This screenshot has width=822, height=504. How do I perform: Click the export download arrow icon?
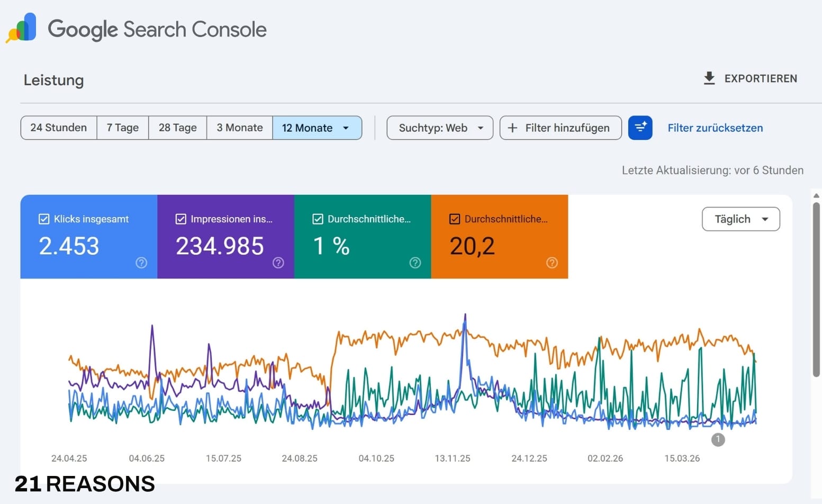point(709,78)
